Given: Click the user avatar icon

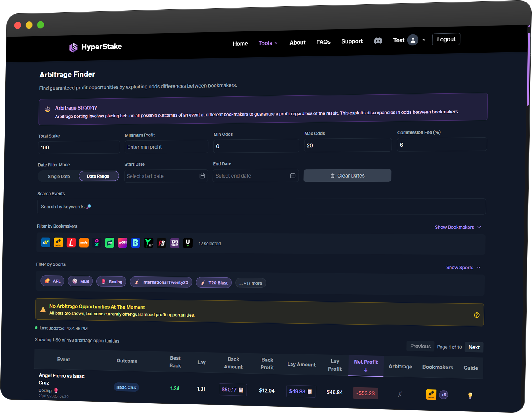Looking at the screenshot, I should pyautogui.click(x=413, y=40).
